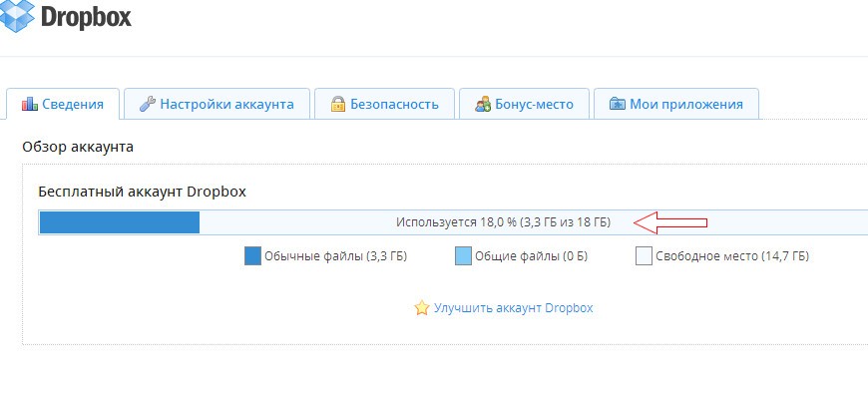Click the star icon beside the upgrade link
This screenshot has width=868, height=401.
click(421, 308)
